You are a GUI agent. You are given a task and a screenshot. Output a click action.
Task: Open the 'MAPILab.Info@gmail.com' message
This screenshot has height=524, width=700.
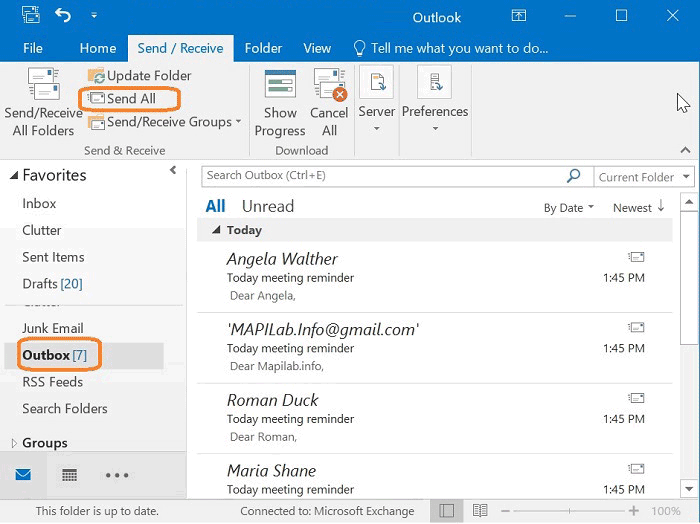(435, 348)
